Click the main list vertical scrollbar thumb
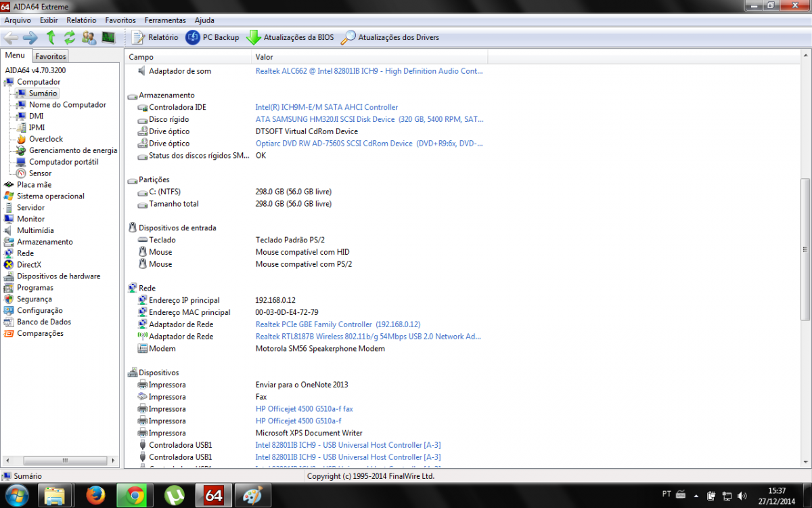 coord(806,249)
